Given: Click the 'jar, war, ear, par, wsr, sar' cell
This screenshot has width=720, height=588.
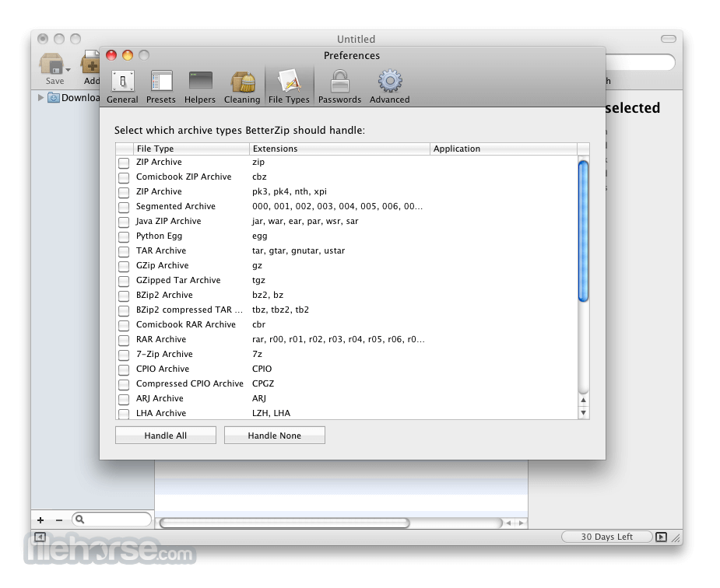Looking at the screenshot, I should coord(305,221).
